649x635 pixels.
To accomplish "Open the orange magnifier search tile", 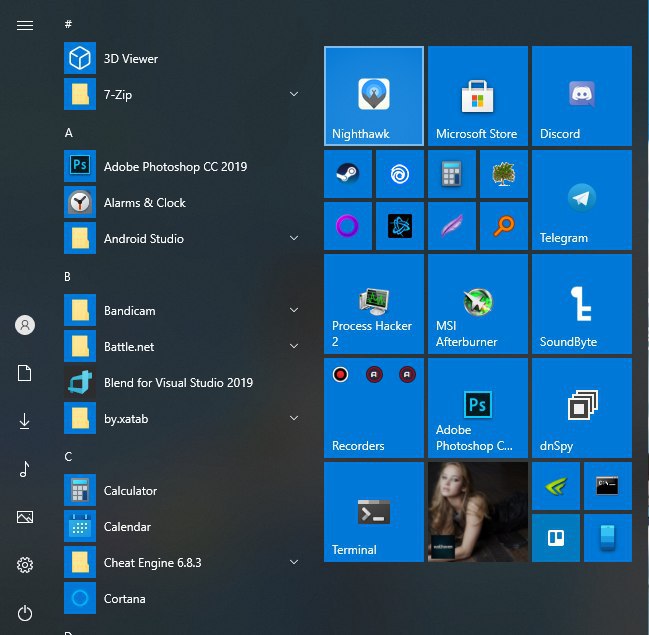I will coord(504,226).
